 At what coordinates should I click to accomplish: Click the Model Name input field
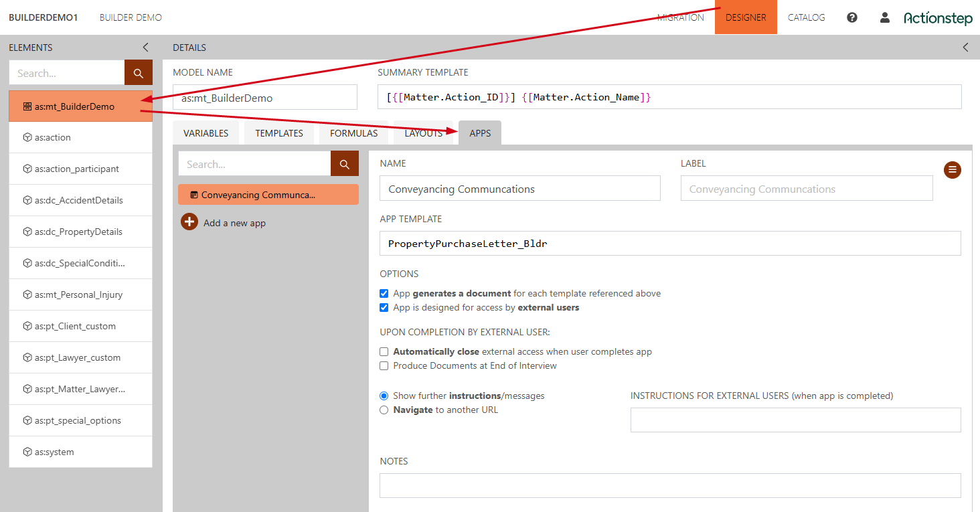[x=265, y=97]
